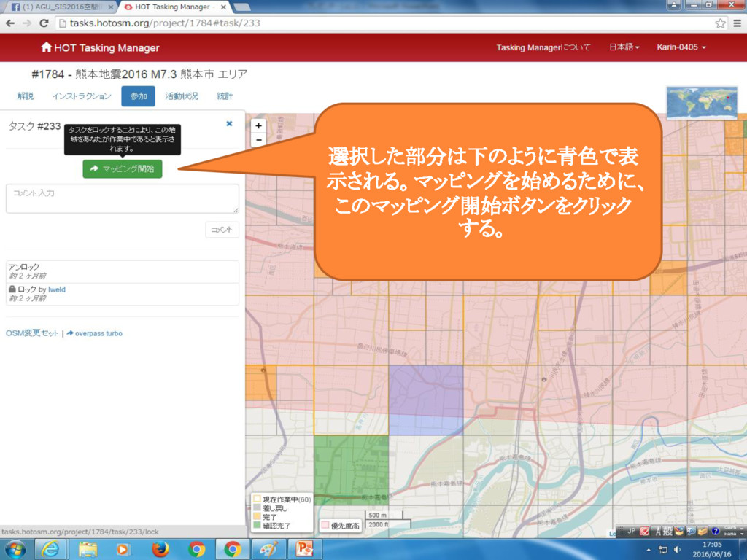Open the 日本語 language dropdown
Image resolution: width=747 pixels, height=560 pixels.
pyautogui.click(x=624, y=47)
